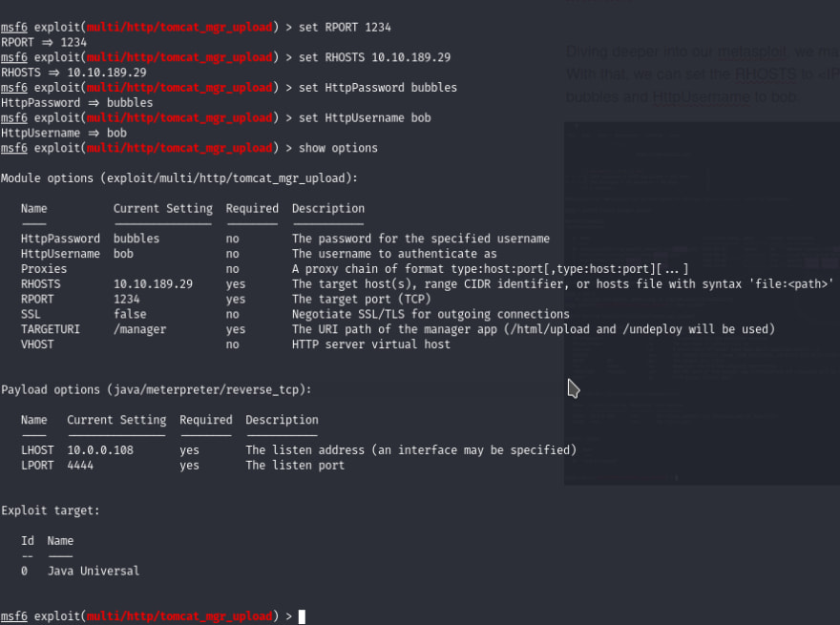Viewport: 840px width, 625px height.
Task: Click the 'The target port (TCP)' description
Action: (362, 300)
